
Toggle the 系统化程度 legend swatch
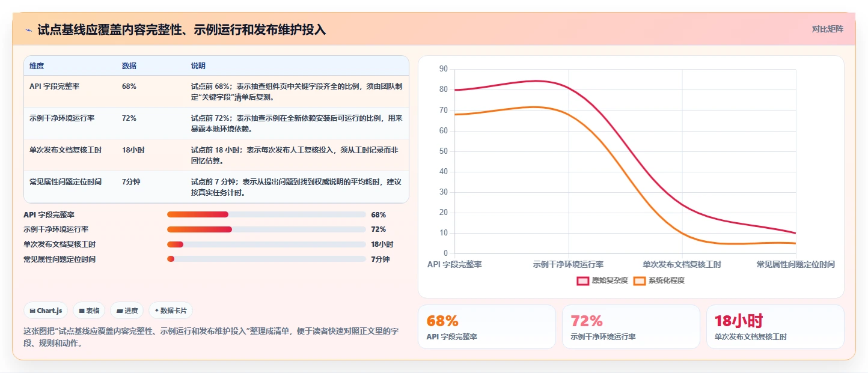coord(639,281)
